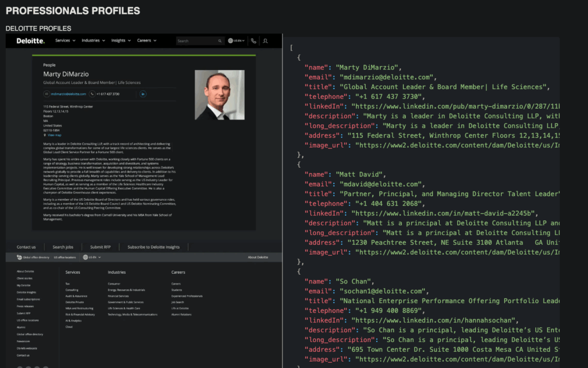Image resolution: width=588 pixels, height=368 pixels.
Task: Click Marty DiMarzio's profile photo
Action: pyautogui.click(x=219, y=95)
